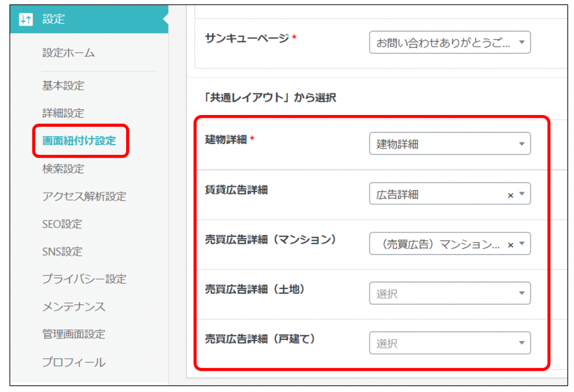574x392 pixels.
Task: Select 画面紐付け設定 in the sidebar
Action: tap(79, 141)
